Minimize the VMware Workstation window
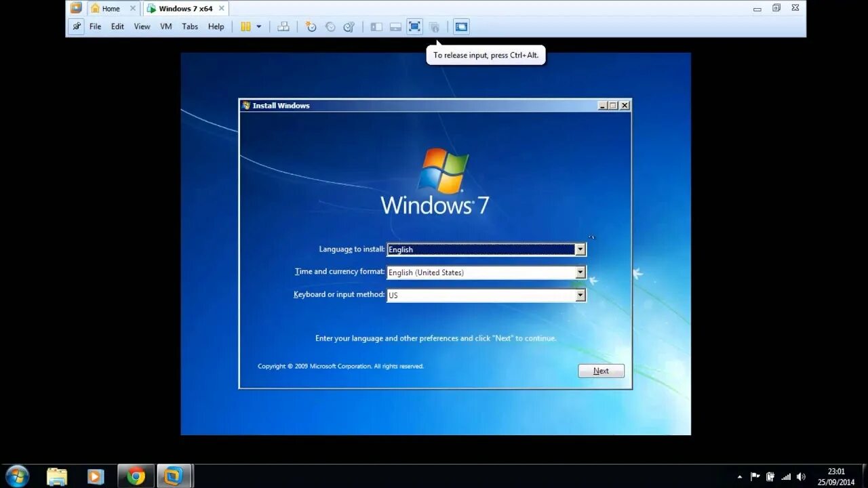Screen dimensions: 868x488 coord(757,9)
